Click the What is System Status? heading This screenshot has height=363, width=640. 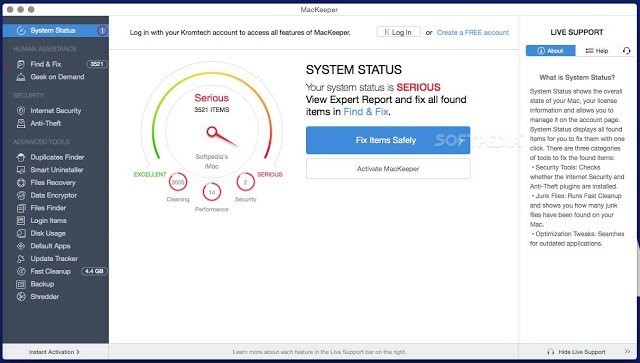[x=577, y=78]
